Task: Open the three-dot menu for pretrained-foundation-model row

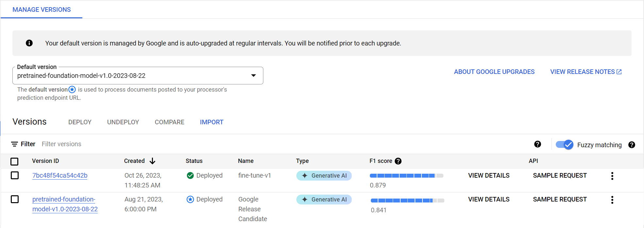Action: pyautogui.click(x=612, y=200)
